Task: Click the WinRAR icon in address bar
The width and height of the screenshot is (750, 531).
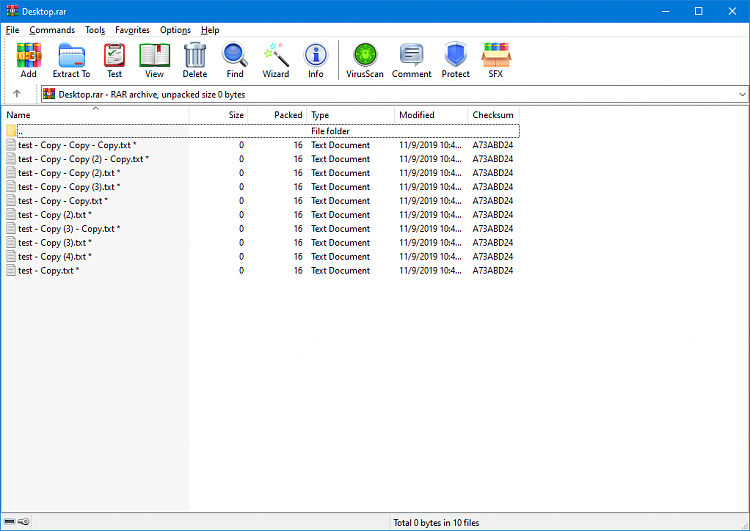Action: tap(49, 94)
